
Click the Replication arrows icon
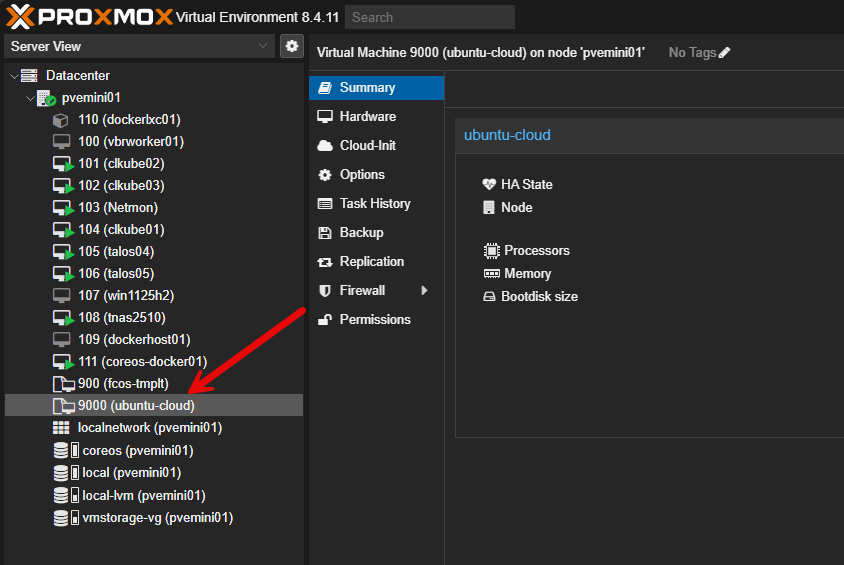324,262
